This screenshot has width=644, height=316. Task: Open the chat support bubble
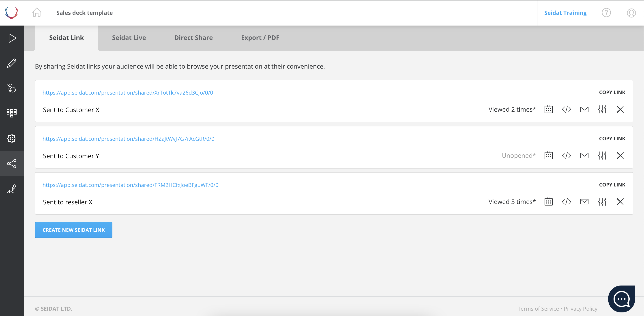pyautogui.click(x=622, y=299)
